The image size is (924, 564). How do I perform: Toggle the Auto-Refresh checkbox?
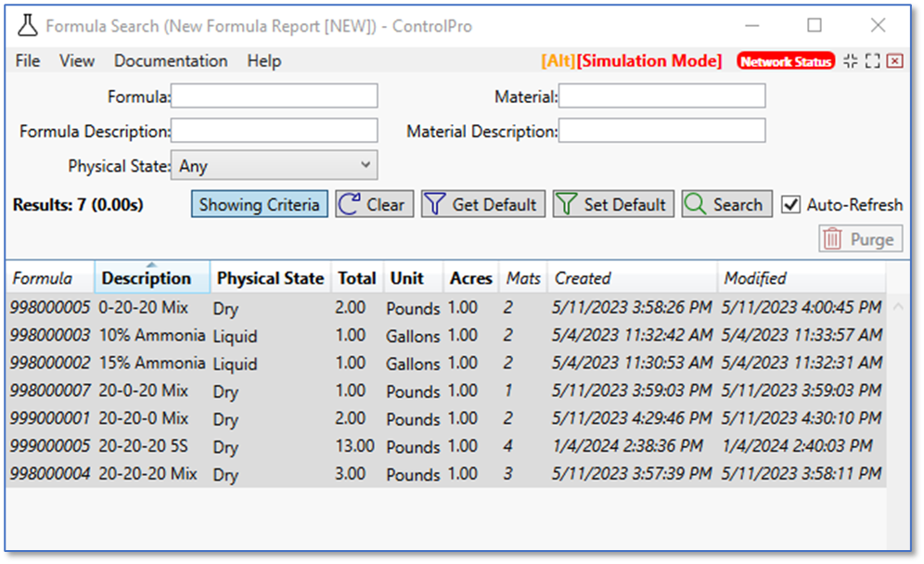coord(790,205)
